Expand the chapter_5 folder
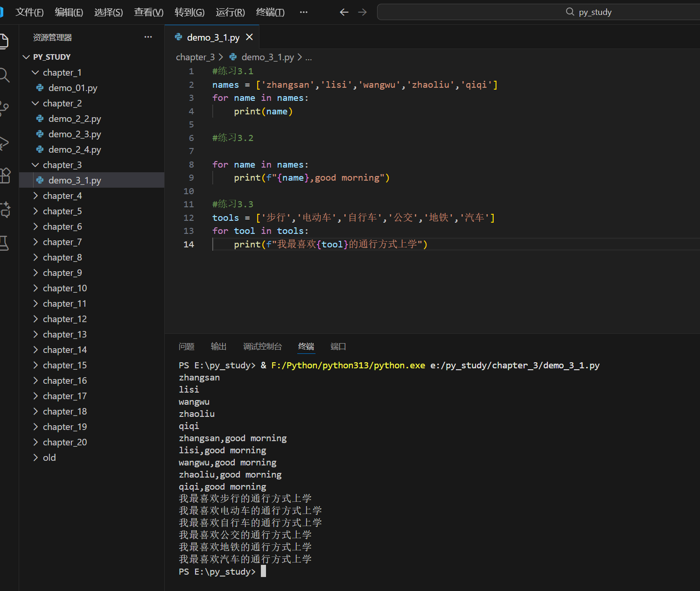 click(91, 211)
